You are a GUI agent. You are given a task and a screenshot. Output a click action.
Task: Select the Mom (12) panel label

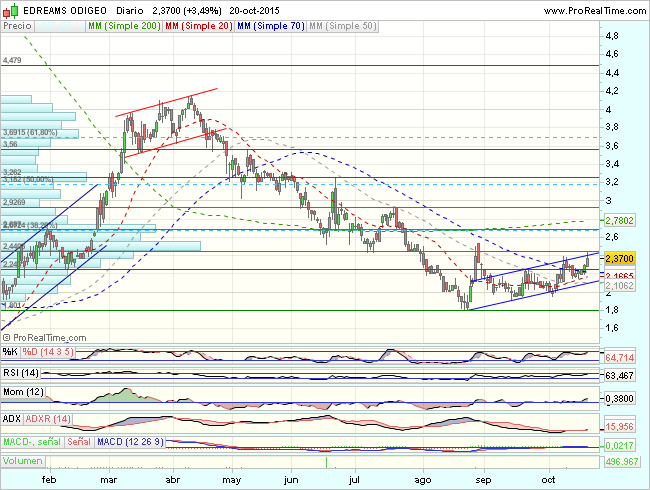23,392
